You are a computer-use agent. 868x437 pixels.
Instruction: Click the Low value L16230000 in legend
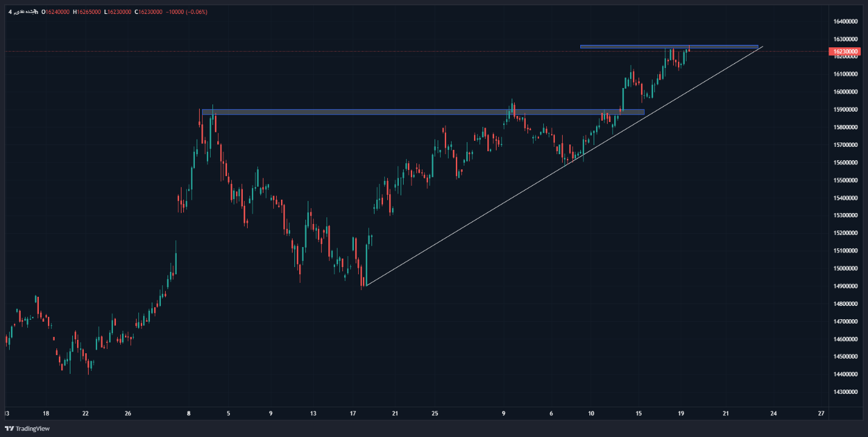click(x=118, y=12)
